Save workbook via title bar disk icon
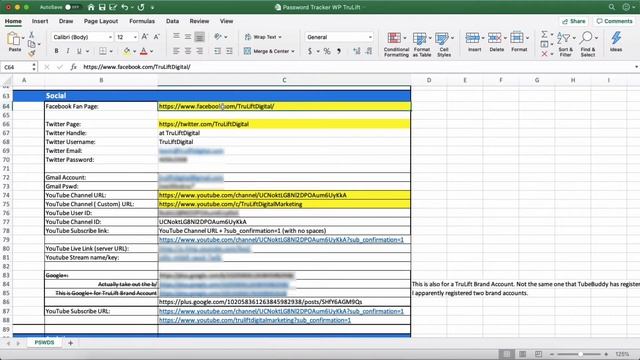Screen dimensions: 640x360 [x=102, y=7]
